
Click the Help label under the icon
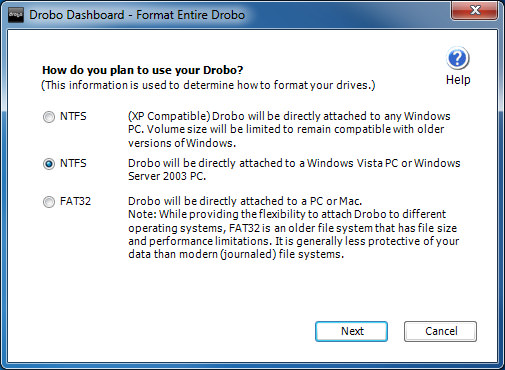coord(458,80)
